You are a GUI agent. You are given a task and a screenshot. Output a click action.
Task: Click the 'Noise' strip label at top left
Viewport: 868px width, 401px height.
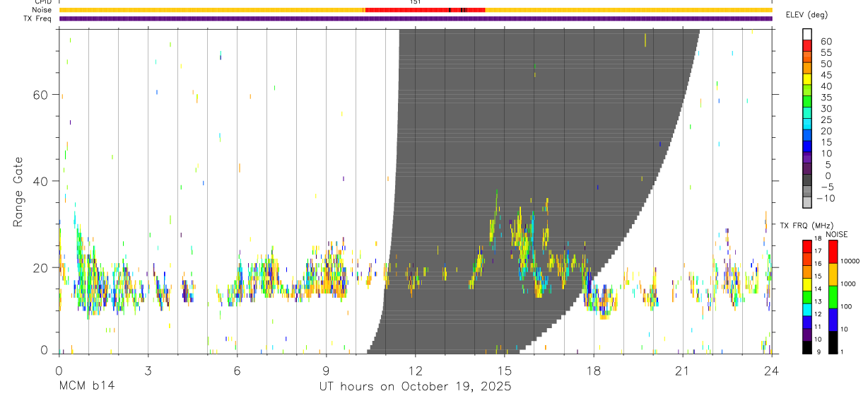(41, 10)
